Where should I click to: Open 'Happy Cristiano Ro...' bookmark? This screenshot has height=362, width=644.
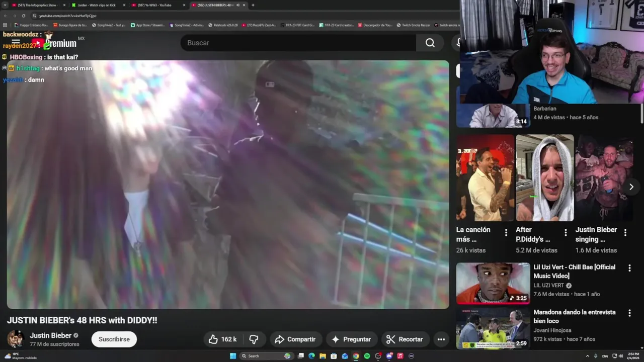tap(31, 25)
